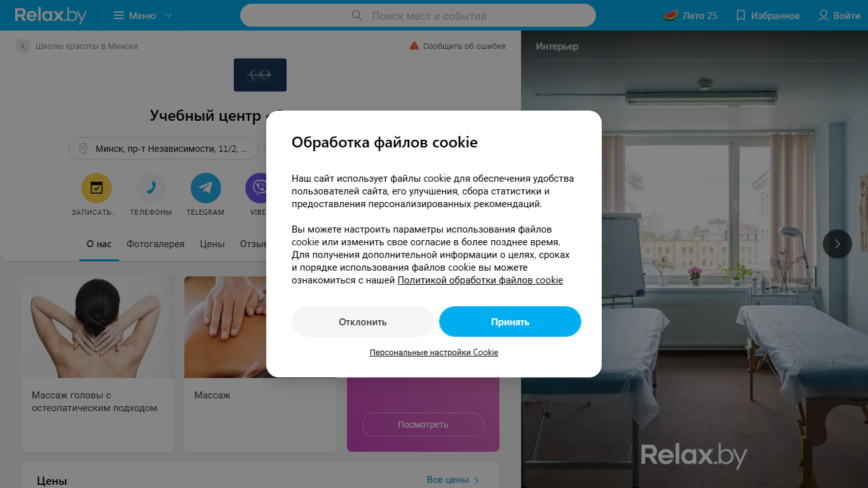Decline cookies with Отклонить button
This screenshot has width=868, height=488.
pyautogui.click(x=363, y=322)
